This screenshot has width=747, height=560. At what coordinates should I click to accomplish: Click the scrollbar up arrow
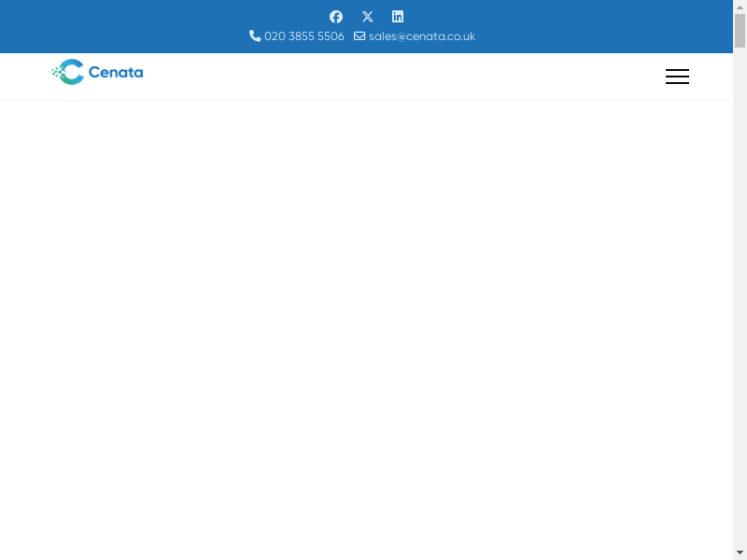coord(740,7)
